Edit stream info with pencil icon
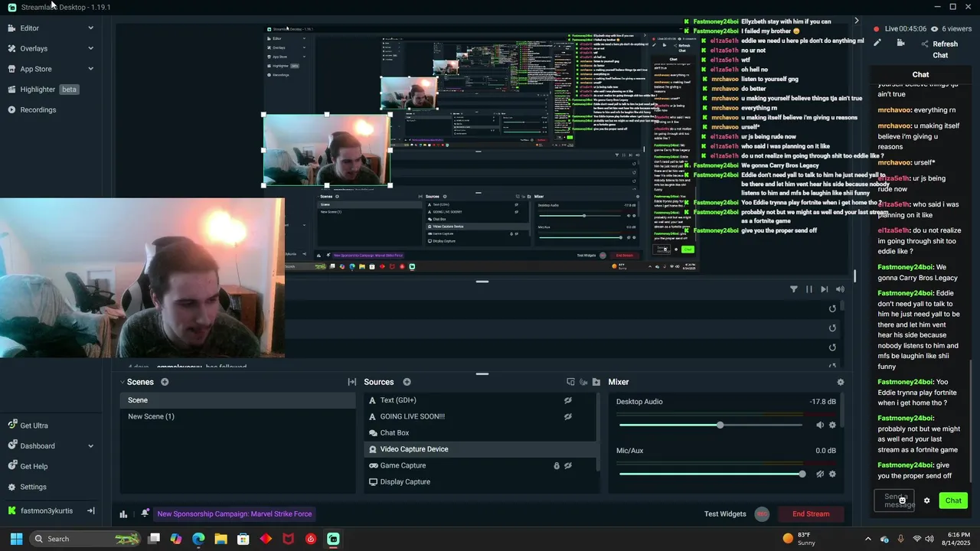The image size is (980, 551). 877,43
